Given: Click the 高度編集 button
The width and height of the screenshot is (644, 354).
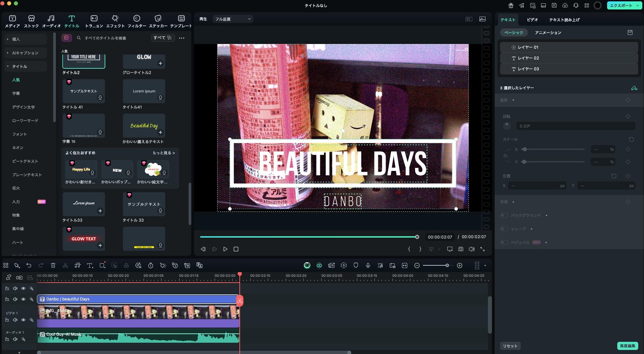Looking at the screenshot, I should pyautogui.click(x=628, y=346).
